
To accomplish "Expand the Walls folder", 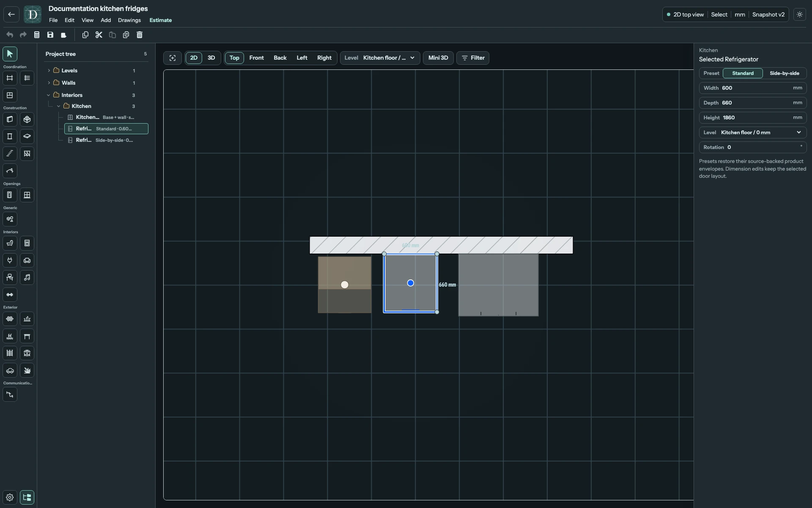I will [49, 83].
